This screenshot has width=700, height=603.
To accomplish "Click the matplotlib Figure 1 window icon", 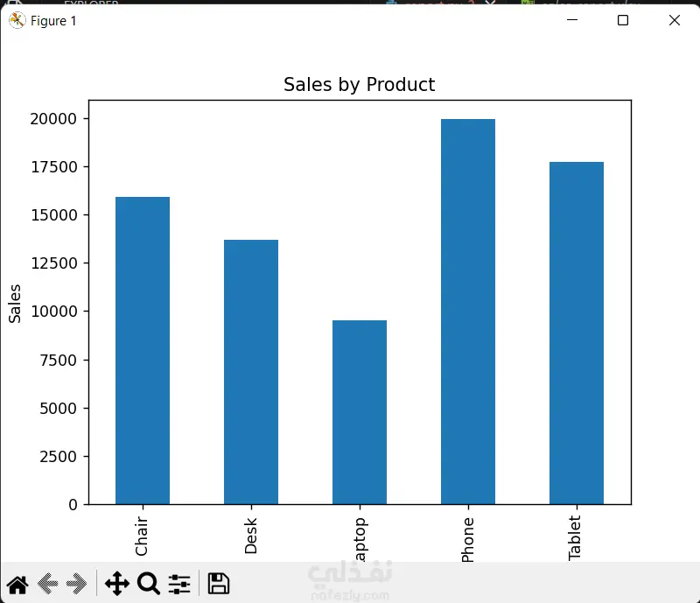I will 17,21.
